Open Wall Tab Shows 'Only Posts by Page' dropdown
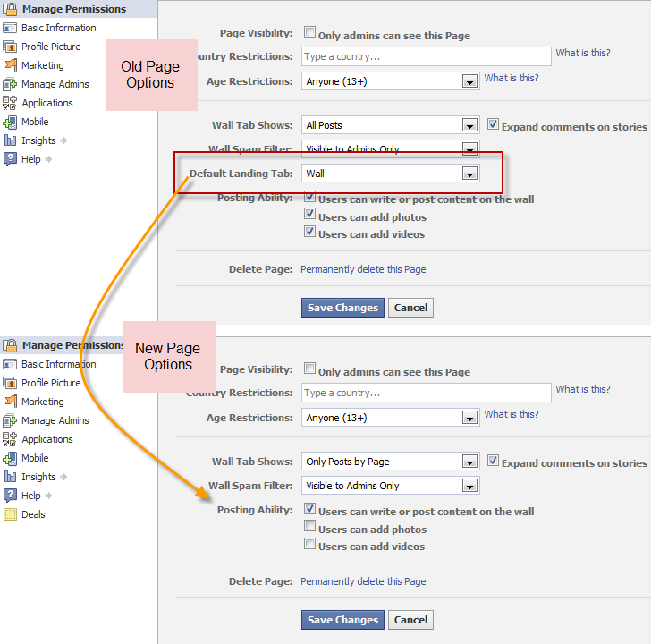This screenshot has height=644, width=651. (x=390, y=462)
